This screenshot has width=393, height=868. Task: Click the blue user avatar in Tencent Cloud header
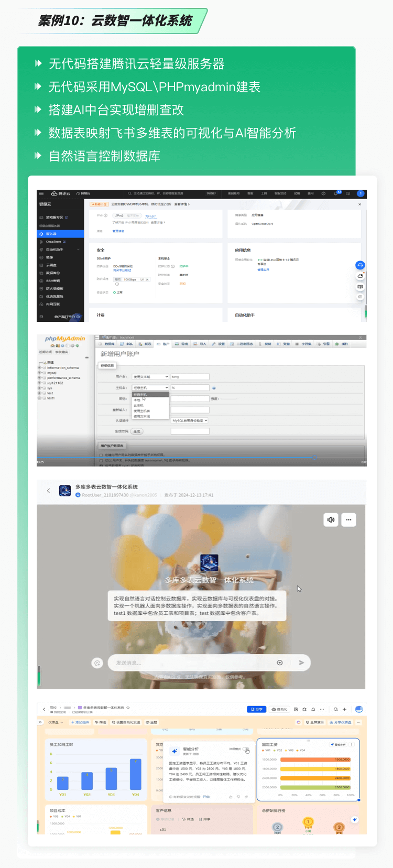coord(361,193)
